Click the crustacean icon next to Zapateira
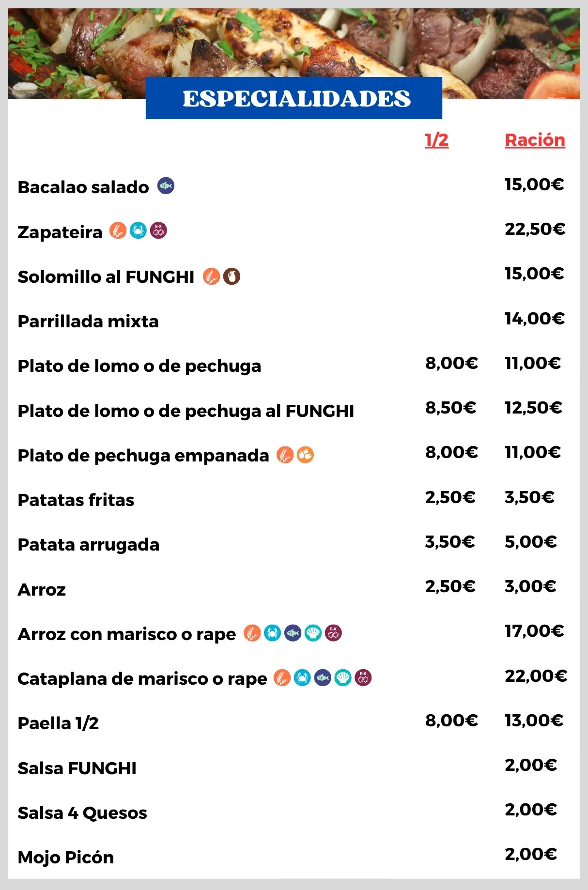 pos(138,230)
